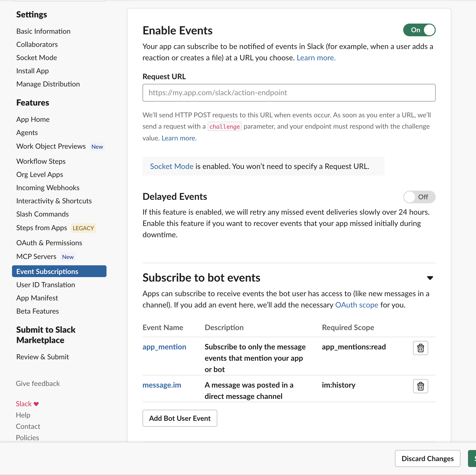Select the app_mentions:read scope text
Image resolution: width=476 pixels, height=475 pixels.
(354, 347)
